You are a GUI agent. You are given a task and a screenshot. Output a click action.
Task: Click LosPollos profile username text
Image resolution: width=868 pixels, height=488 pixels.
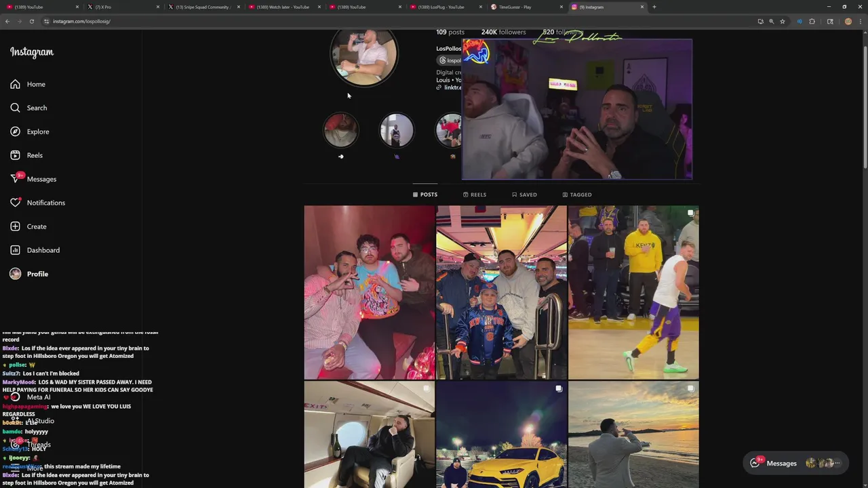click(448, 49)
